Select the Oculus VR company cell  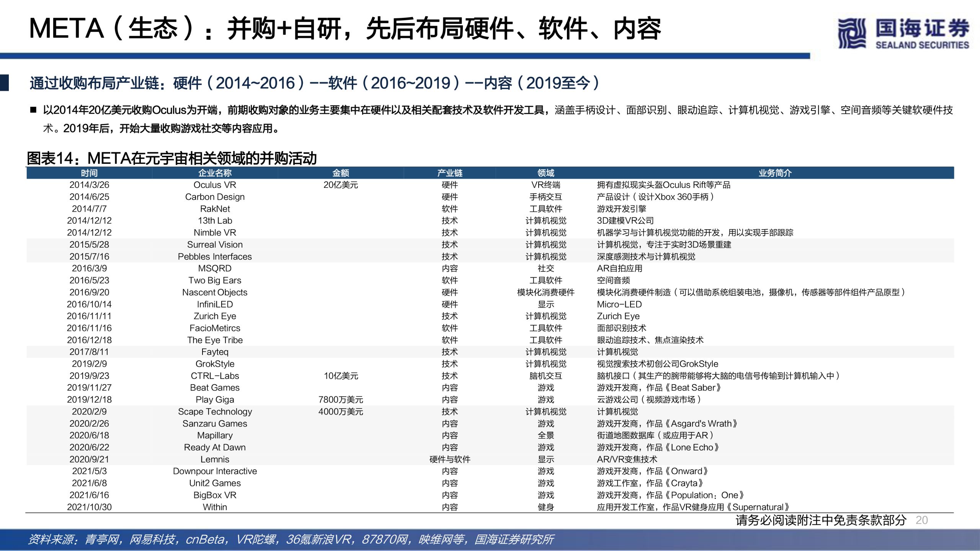tap(215, 185)
